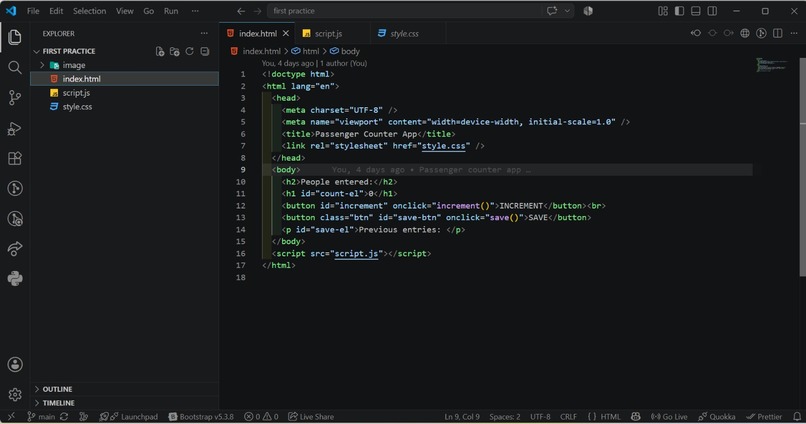Open the File menu

click(x=33, y=11)
